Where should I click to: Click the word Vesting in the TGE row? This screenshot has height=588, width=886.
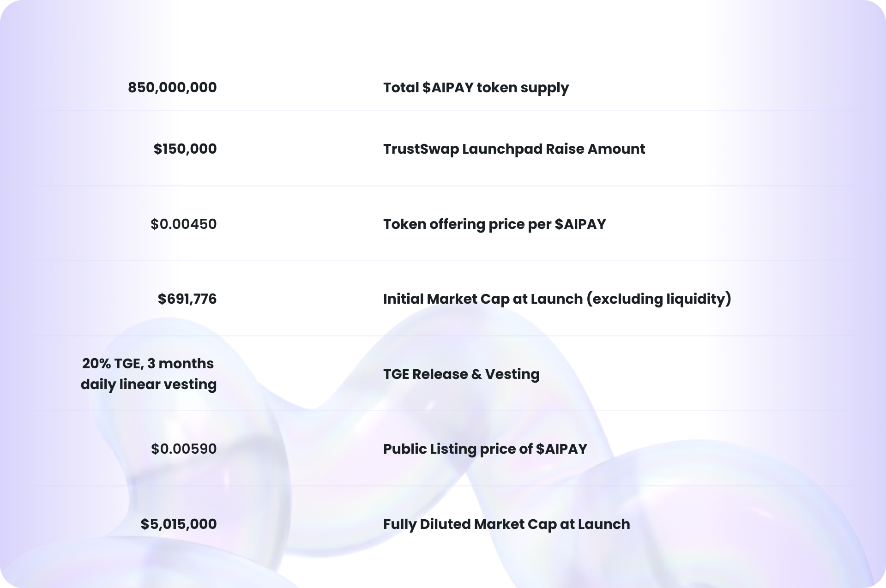(512, 374)
